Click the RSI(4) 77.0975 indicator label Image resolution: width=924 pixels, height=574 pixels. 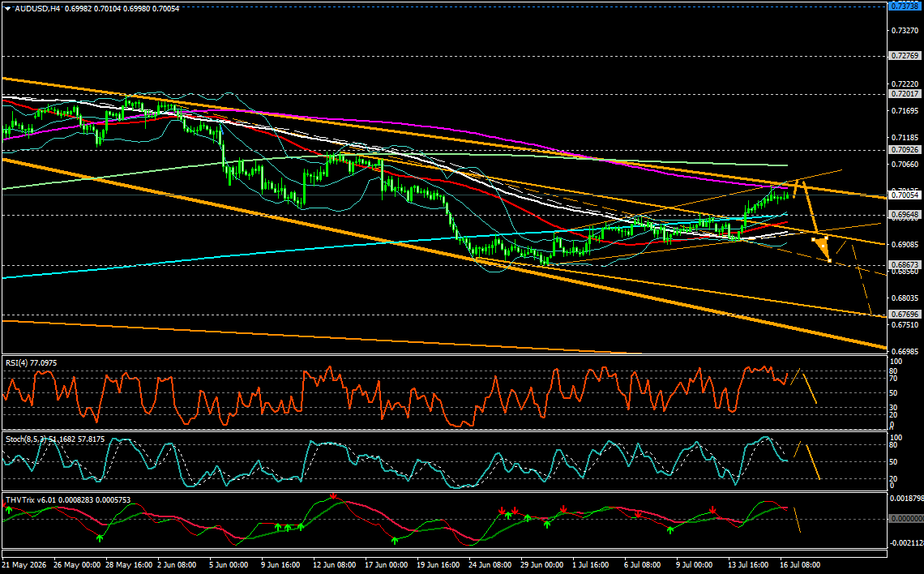(32, 363)
